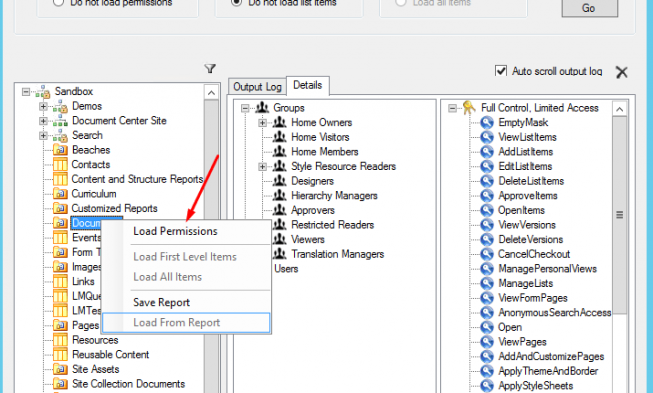Click the Go button
653x393 pixels.
click(x=589, y=7)
